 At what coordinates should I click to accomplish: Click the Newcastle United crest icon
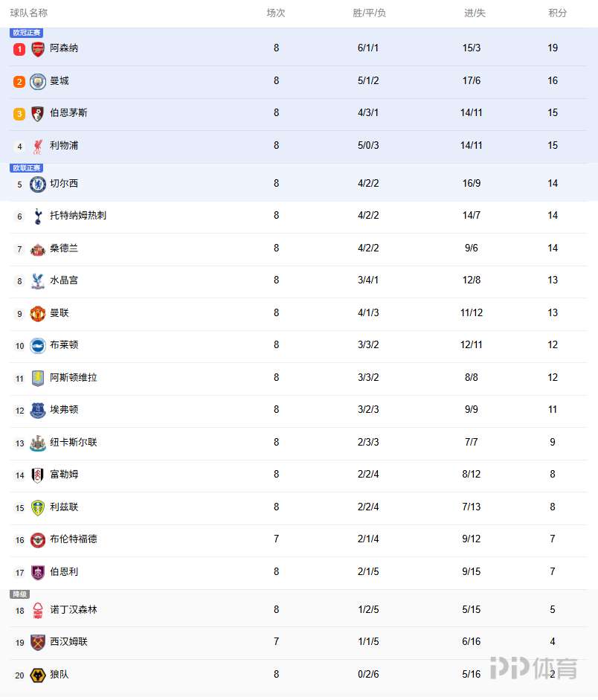38,443
